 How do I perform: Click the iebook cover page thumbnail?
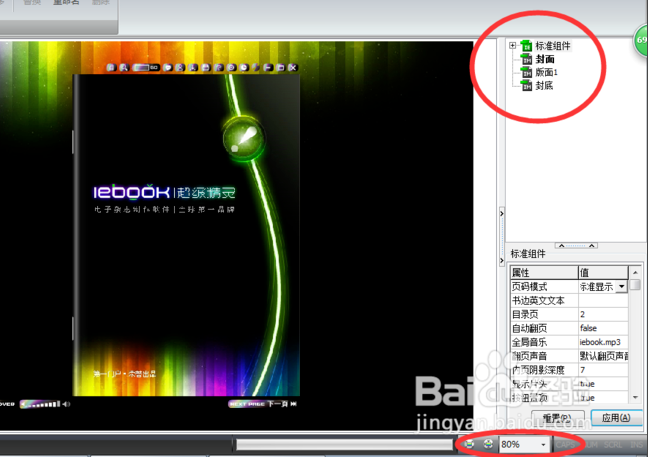[186, 236]
